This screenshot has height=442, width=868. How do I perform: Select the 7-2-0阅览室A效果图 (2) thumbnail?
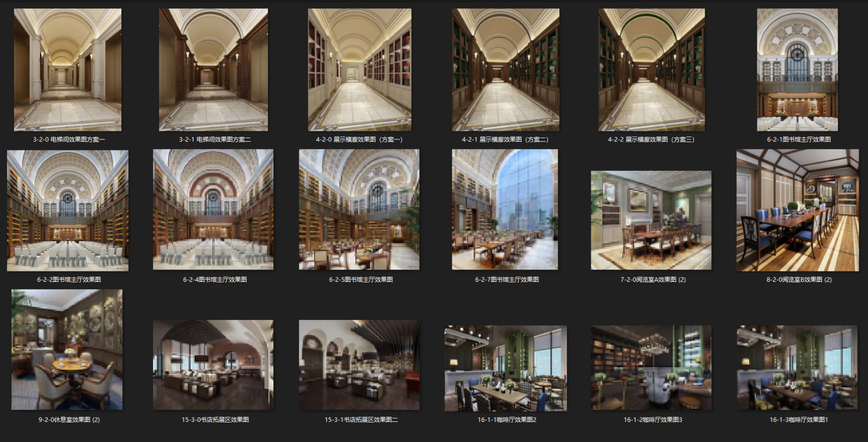click(x=651, y=220)
